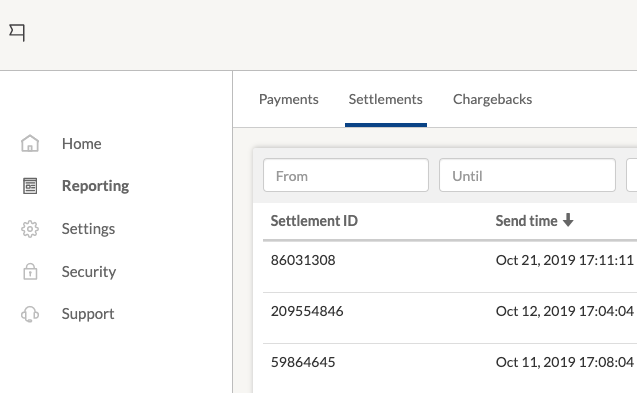
Task: Click the Reporting document icon
Action: pos(30,186)
